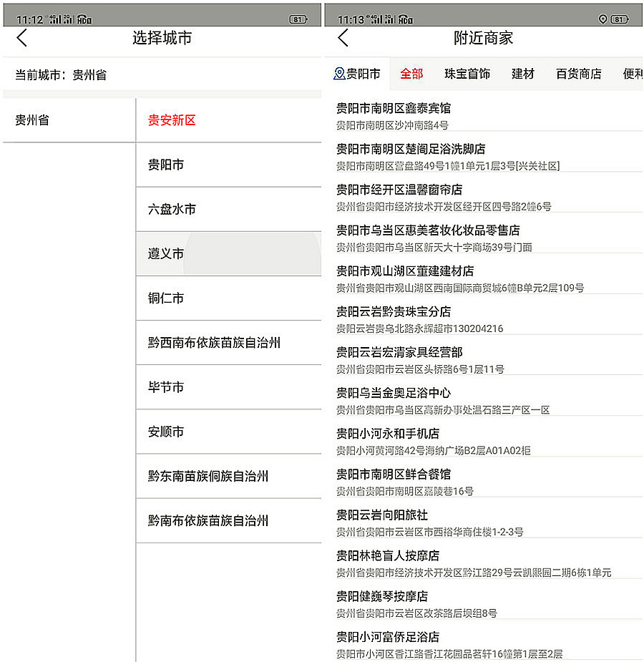Tap the GPS location icon in the right status bar
The height and width of the screenshot is (662, 644).
pos(602,19)
